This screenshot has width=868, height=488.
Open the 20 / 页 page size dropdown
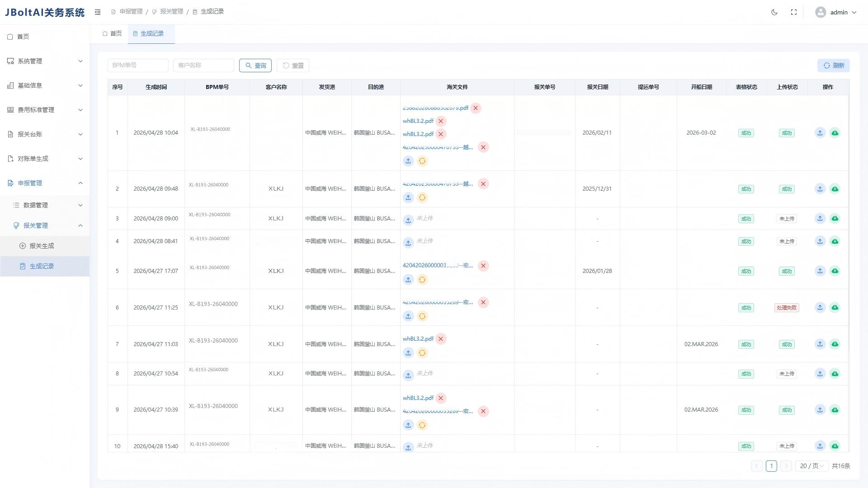pyautogui.click(x=812, y=466)
